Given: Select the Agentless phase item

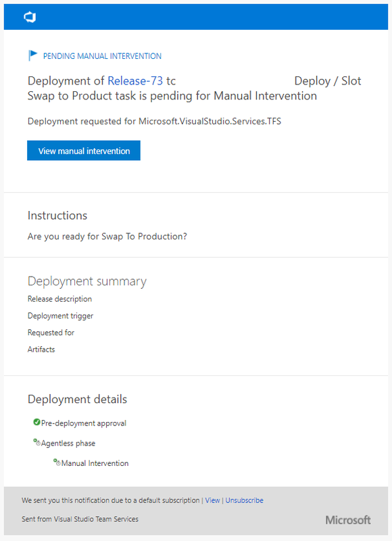Looking at the screenshot, I should [x=68, y=444].
